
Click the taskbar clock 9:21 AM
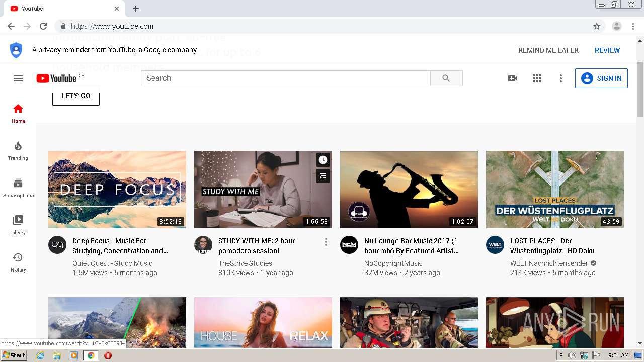(618, 355)
